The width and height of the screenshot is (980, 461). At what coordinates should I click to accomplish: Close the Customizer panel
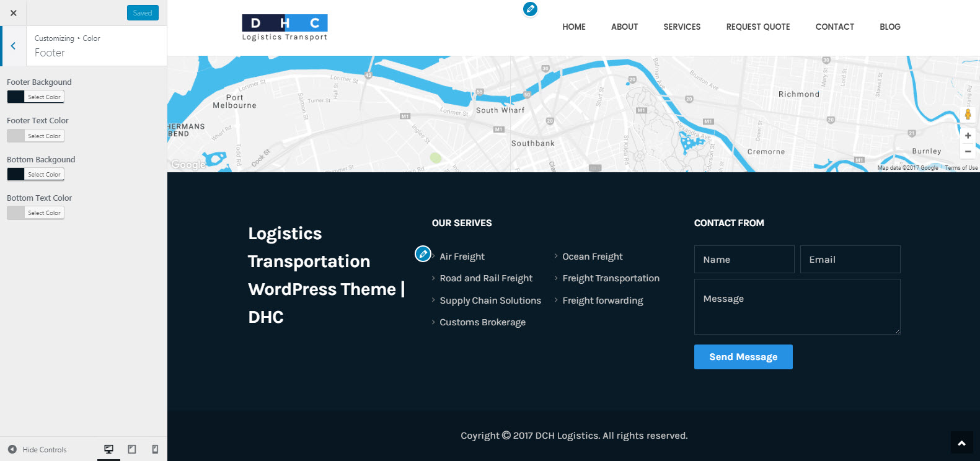14,13
